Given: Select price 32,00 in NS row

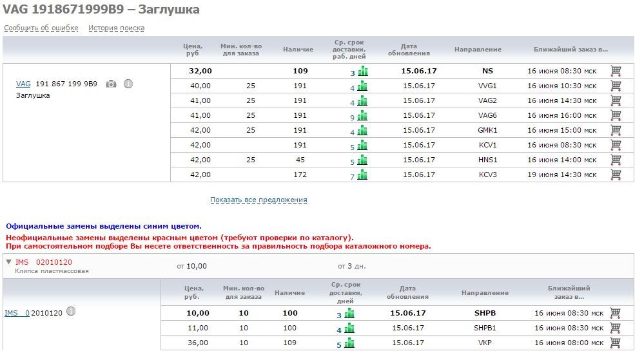Looking at the screenshot, I should pos(200,71).
